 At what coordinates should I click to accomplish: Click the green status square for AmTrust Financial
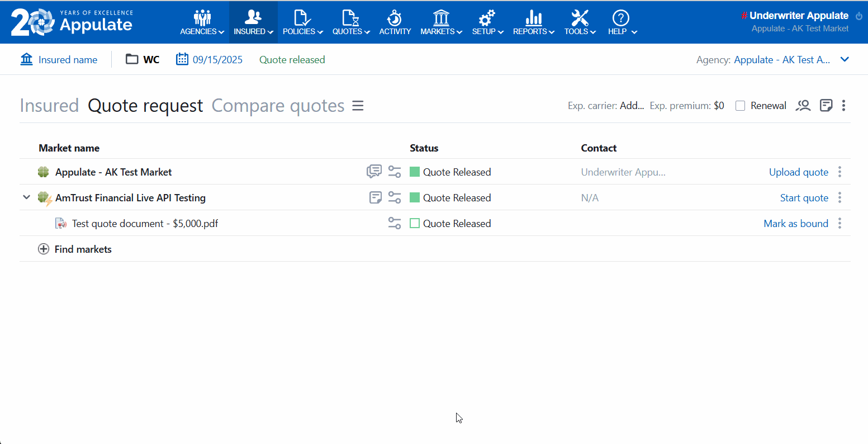(x=415, y=197)
